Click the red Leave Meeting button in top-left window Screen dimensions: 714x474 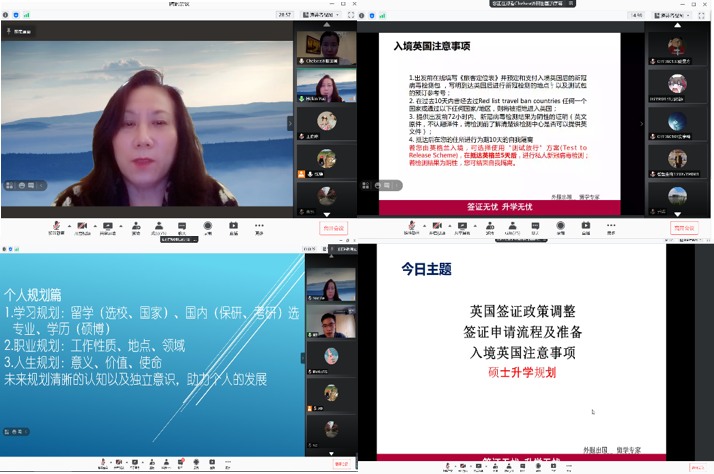(x=333, y=227)
